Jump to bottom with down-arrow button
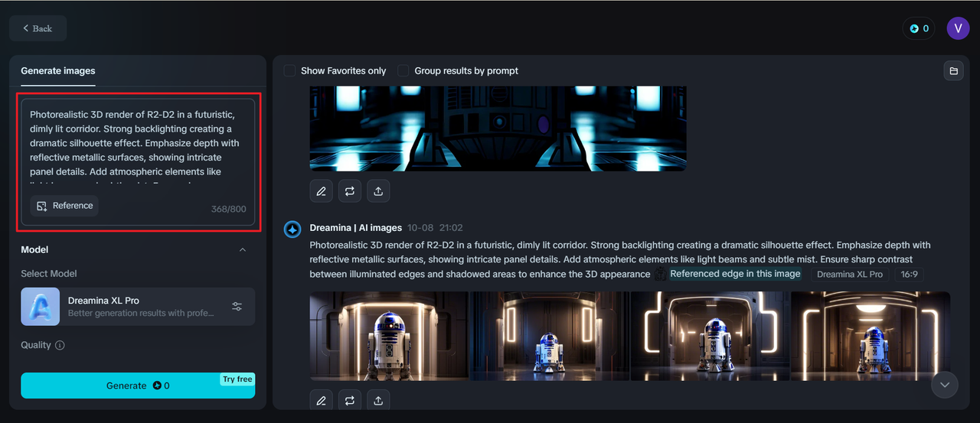980x423 pixels. (x=945, y=385)
